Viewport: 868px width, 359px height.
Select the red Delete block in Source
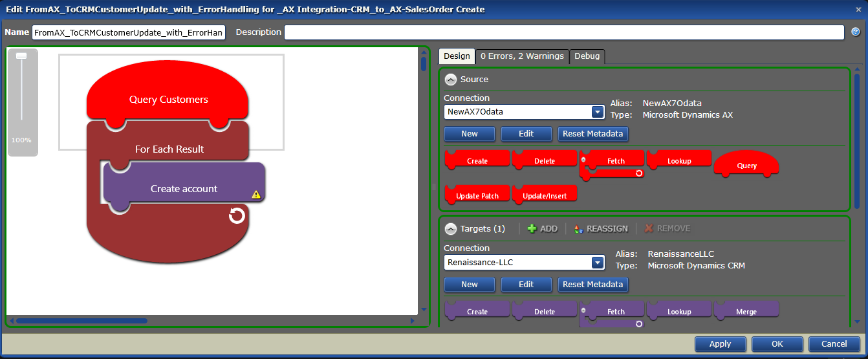[545, 160]
